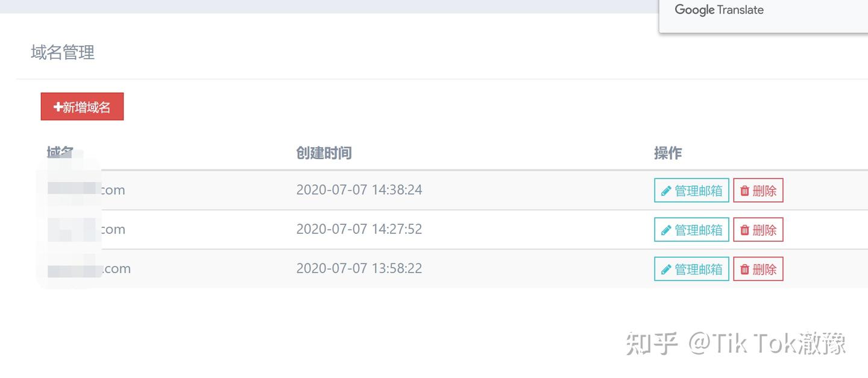Click pencil icon in the 13:58:22 row

(x=666, y=269)
